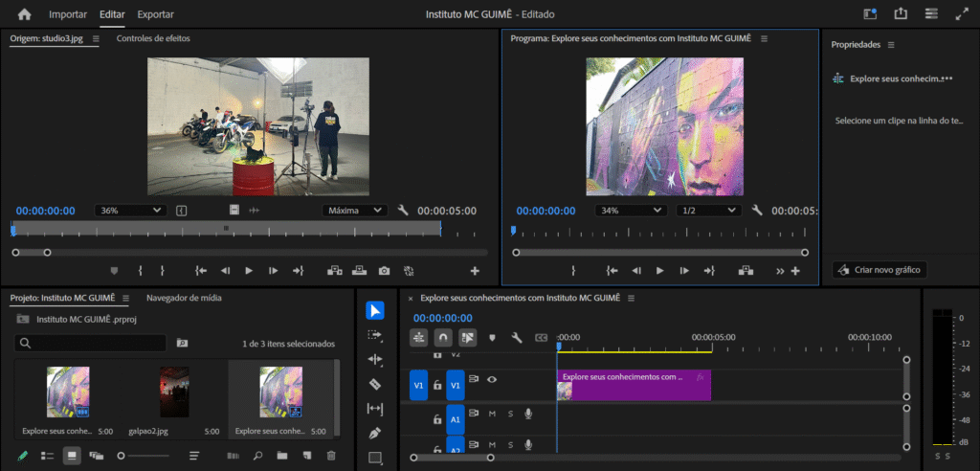
Task: Select the Pen tool
Action: (x=375, y=433)
